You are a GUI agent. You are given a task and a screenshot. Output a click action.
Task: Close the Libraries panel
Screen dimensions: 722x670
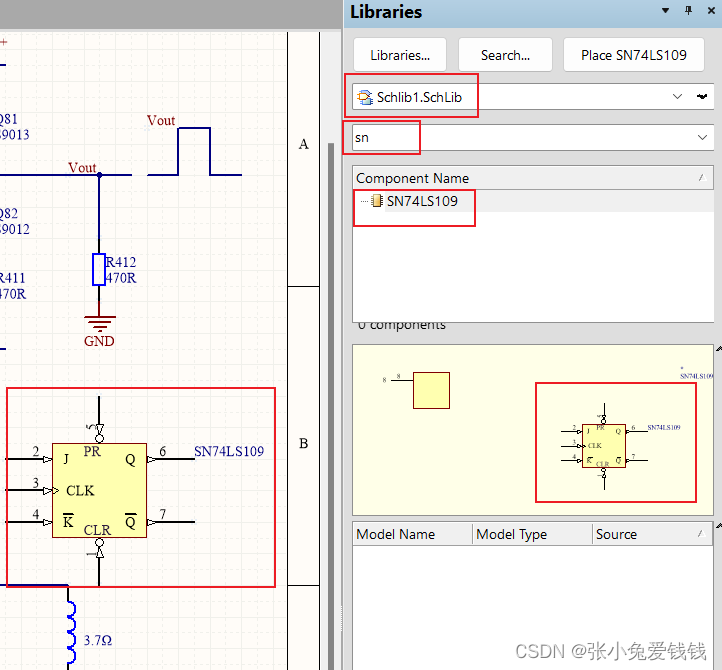tap(711, 11)
